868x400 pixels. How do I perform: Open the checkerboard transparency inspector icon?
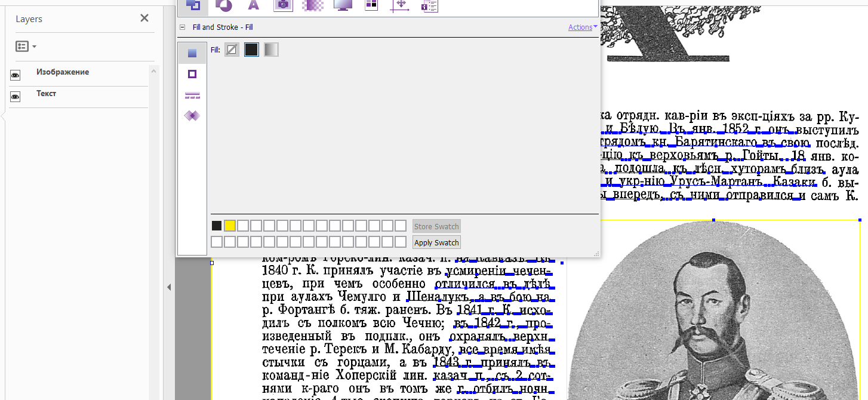(x=312, y=5)
